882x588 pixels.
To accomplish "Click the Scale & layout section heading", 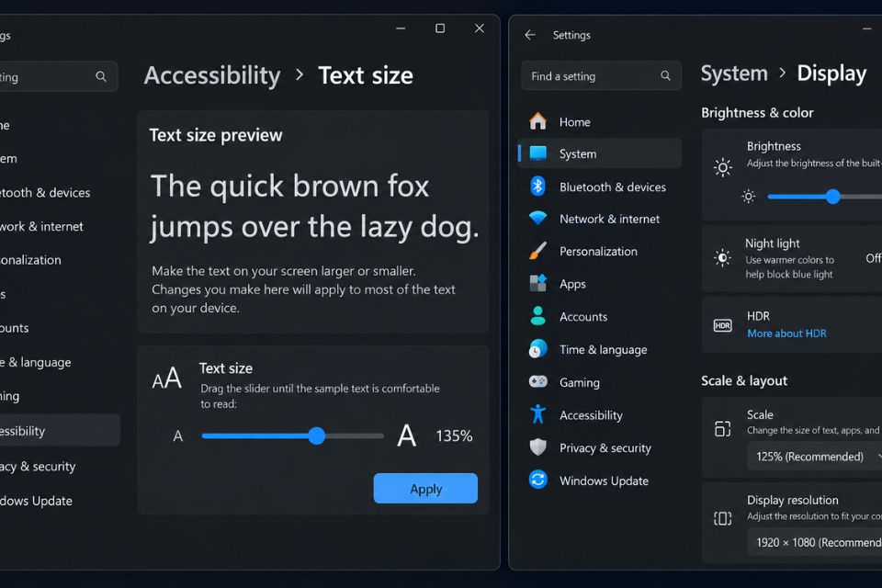I will 744,380.
